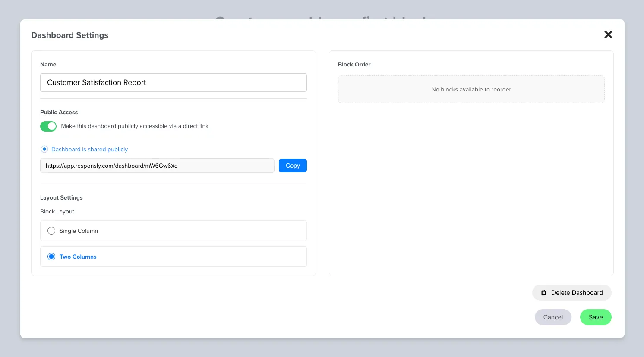Click the dashboard Name input field
Viewport: 644px width, 357px height.
point(173,82)
